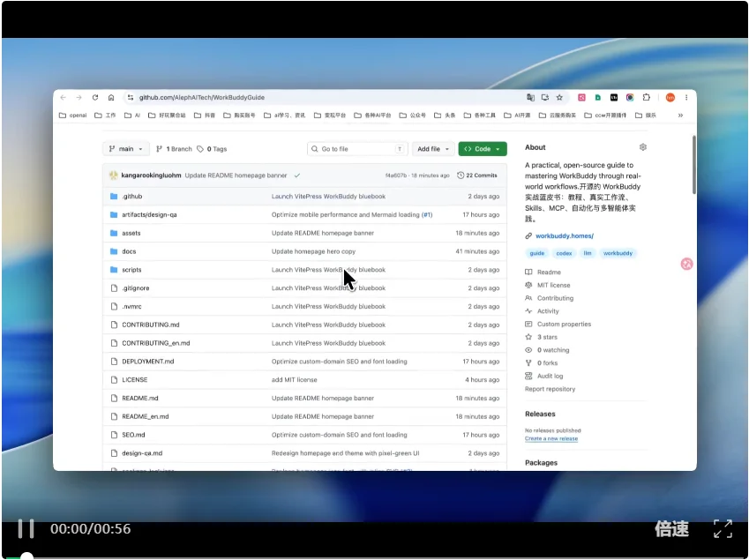Bookmark page with star icon

[559, 97]
